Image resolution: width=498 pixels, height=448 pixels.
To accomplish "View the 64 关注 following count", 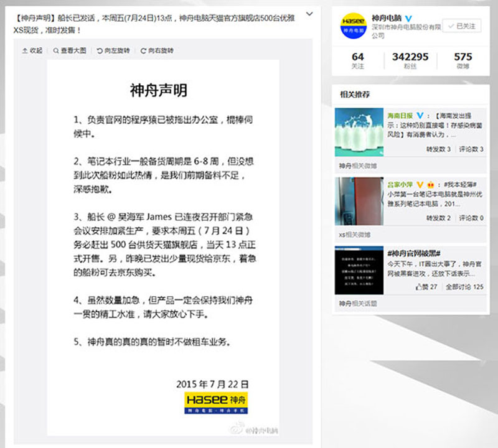I will [357, 60].
